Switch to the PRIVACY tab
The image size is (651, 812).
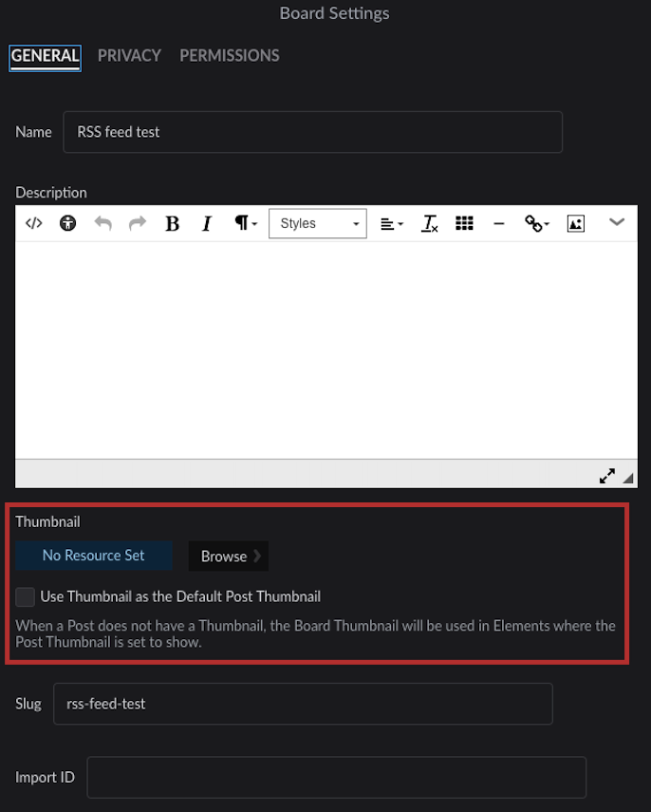(x=129, y=55)
